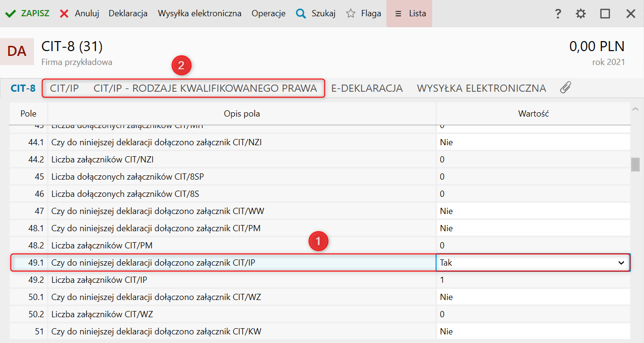Switch to the CIT/IP tab
644x343 pixels.
tap(64, 88)
